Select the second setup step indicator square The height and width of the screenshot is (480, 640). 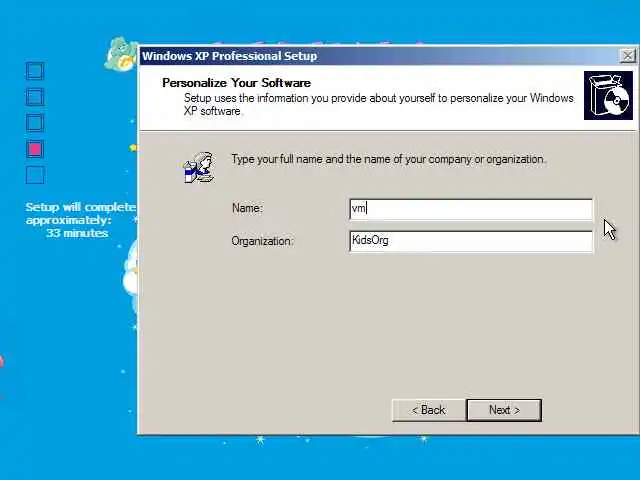35,97
